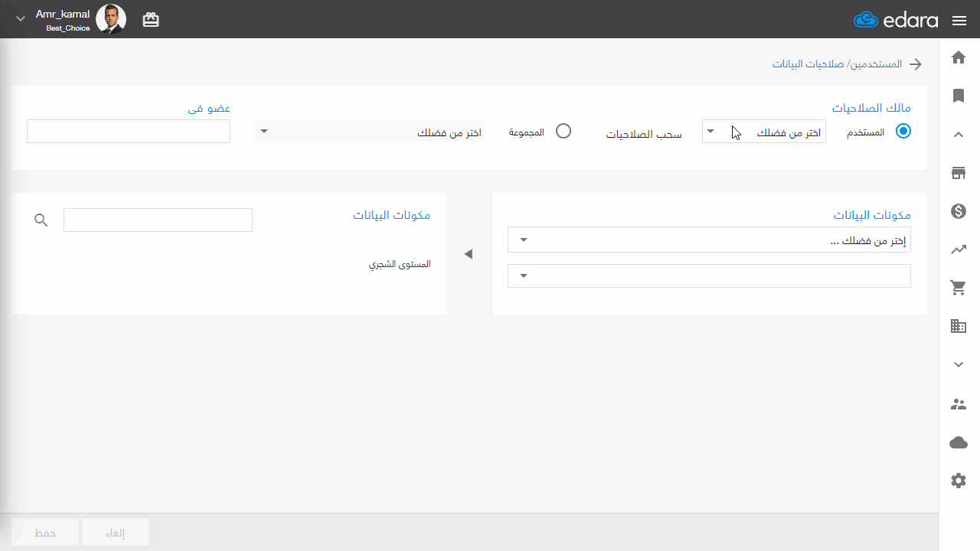This screenshot has height=551, width=980.
Task: Open the dollar finance icon in sidebar
Action: [959, 211]
